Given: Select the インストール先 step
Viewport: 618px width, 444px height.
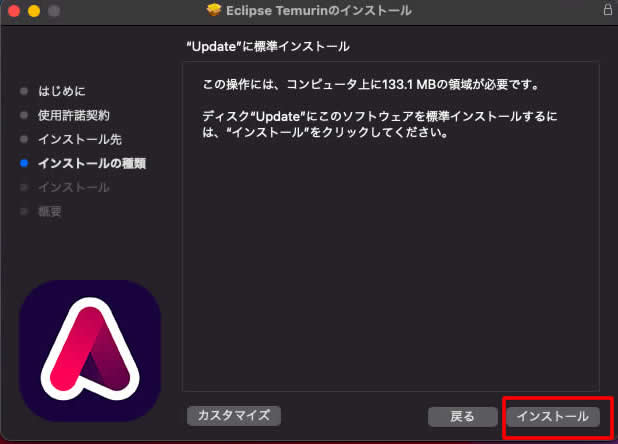Looking at the screenshot, I should pyautogui.click(x=80, y=139).
